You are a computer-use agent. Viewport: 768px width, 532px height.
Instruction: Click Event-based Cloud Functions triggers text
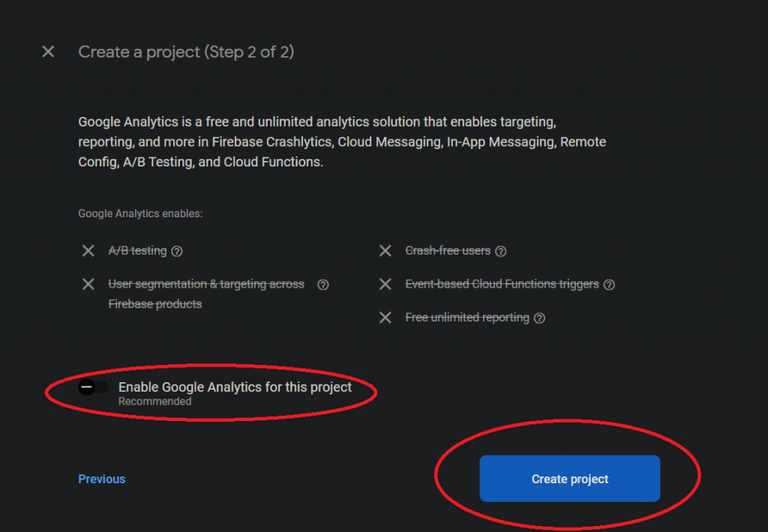(502, 284)
